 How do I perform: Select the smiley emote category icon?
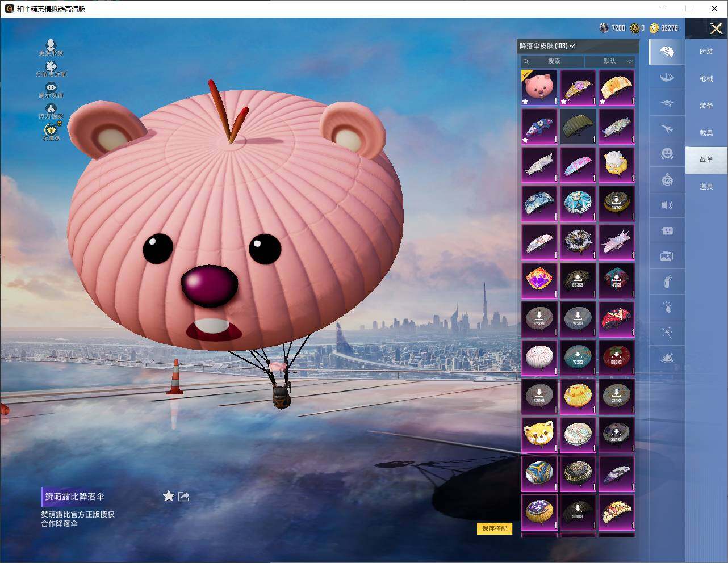[667, 154]
